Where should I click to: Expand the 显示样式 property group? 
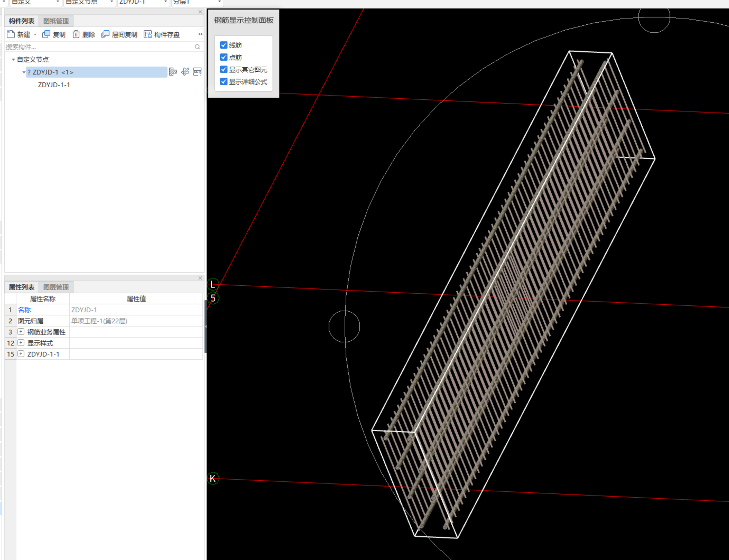tap(21, 343)
